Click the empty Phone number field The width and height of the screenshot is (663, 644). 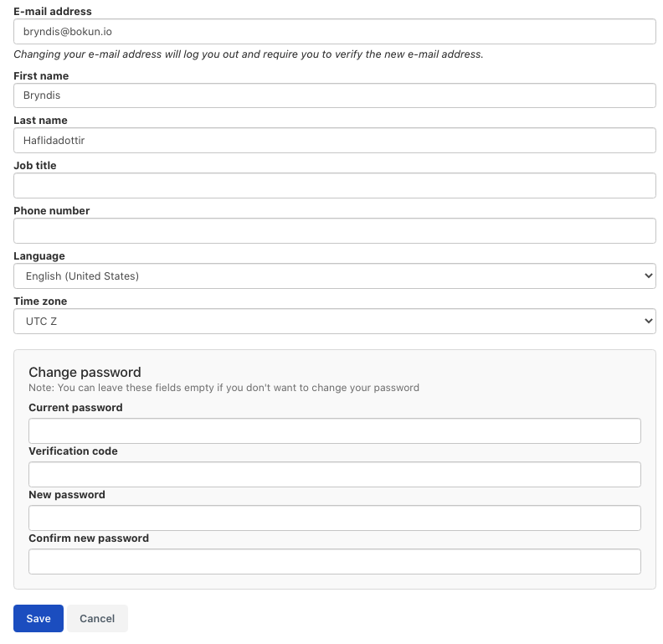(x=335, y=230)
